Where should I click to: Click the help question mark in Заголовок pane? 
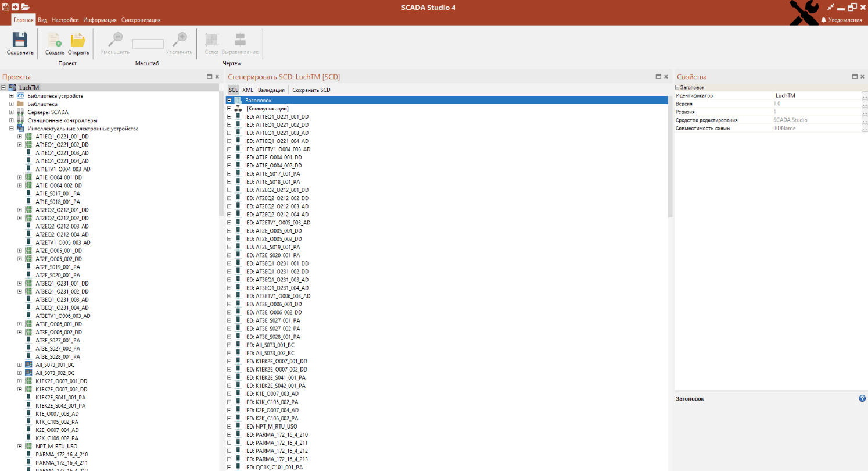[x=862, y=398]
